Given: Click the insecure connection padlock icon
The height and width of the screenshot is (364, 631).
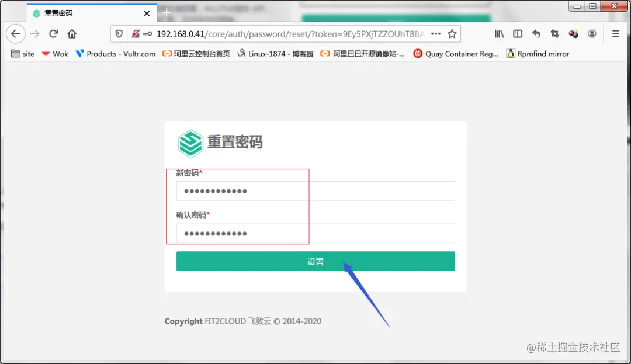Looking at the screenshot, I should 136,34.
